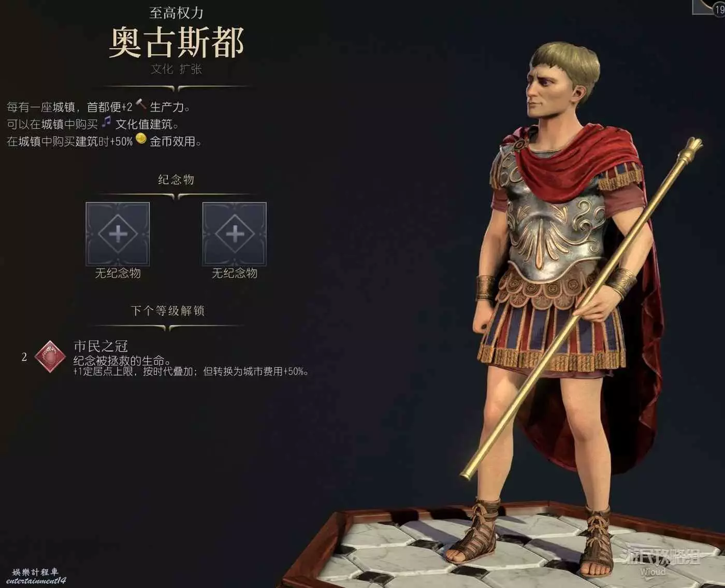
Task: Click the 至高权力 subtitle text
Action: click(x=176, y=12)
